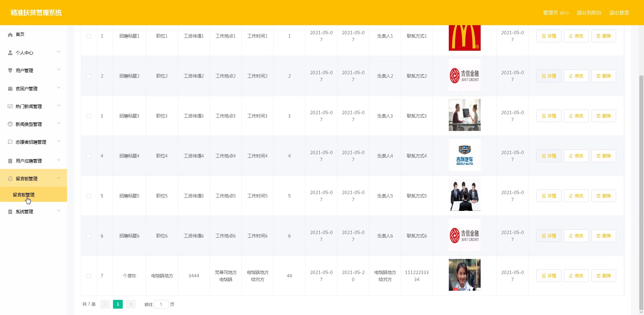Click 删除 button for row 4
This screenshot has width=644, height=315.
[x=603, y=156]
